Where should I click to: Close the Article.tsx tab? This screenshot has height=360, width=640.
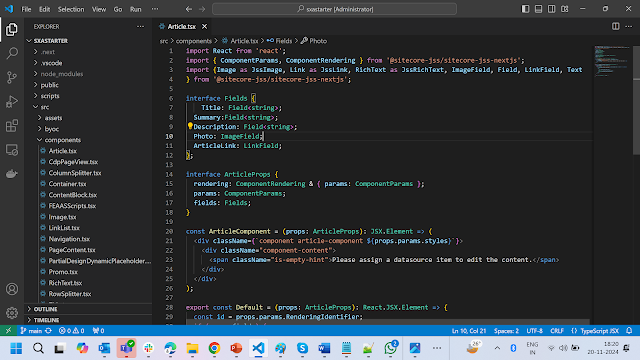[204, 27]
